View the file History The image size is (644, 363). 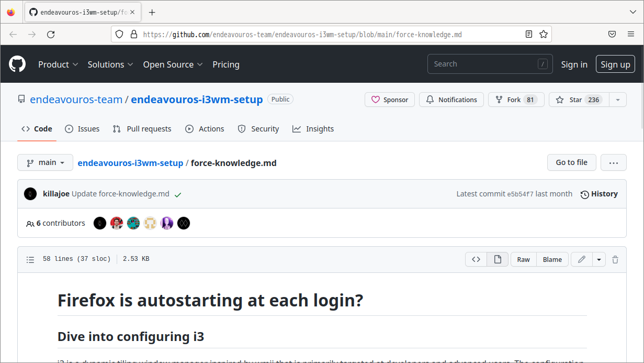(599, 194)
